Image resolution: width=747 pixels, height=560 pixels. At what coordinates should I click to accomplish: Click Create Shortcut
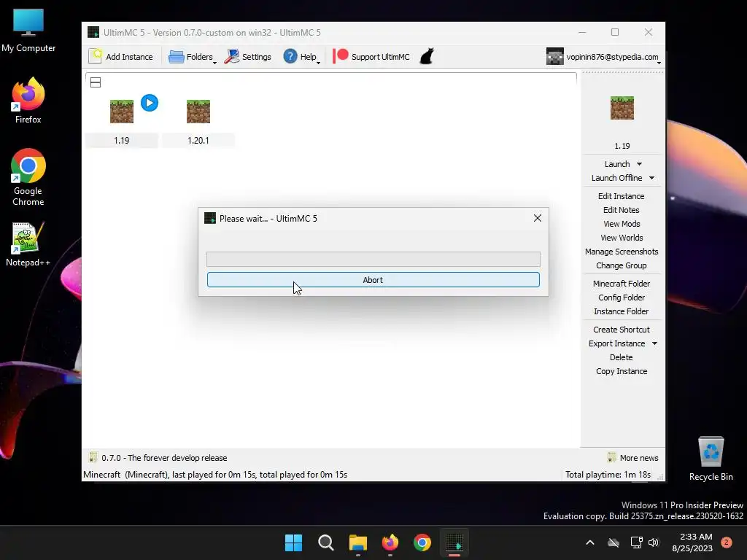[622, 330]
